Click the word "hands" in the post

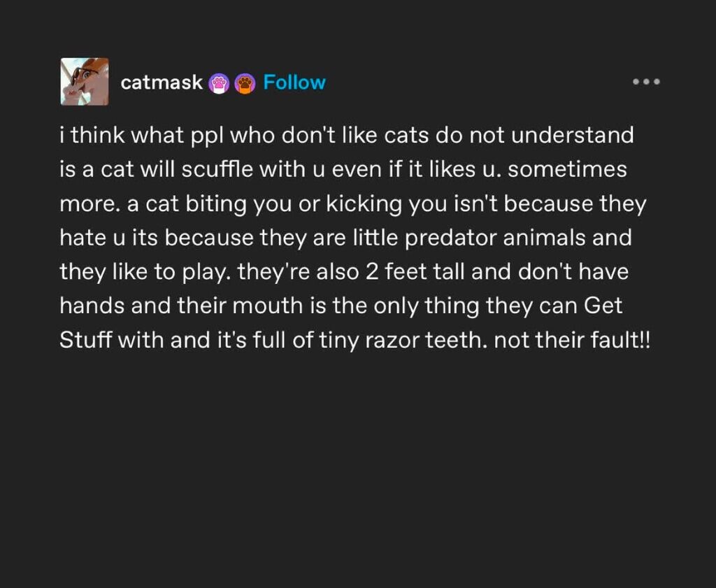click(92, 306)
